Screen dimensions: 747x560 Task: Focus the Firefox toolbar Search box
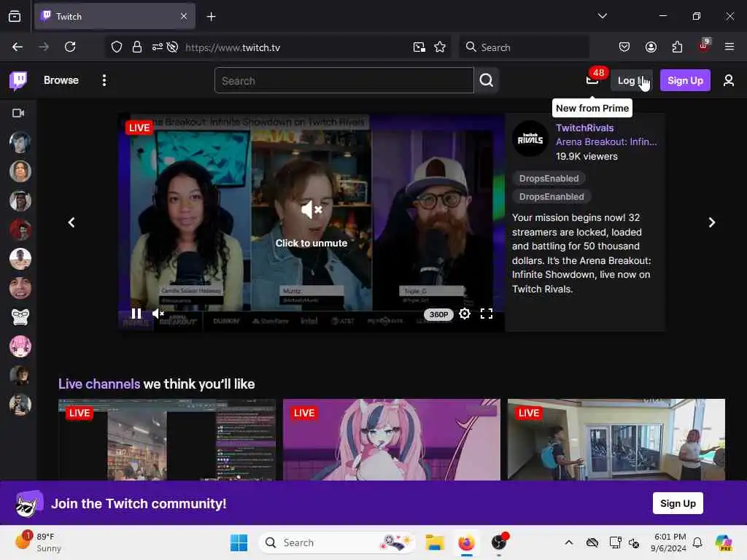coord(524,47)
